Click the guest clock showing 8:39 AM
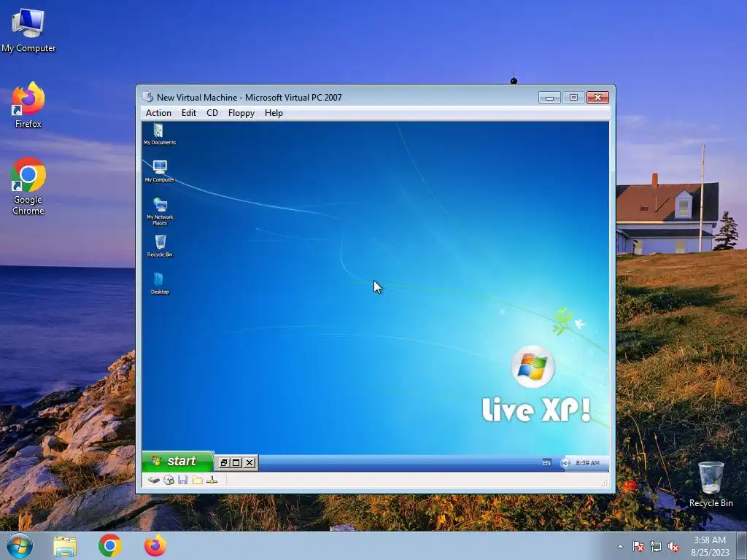 coord(587,463)
